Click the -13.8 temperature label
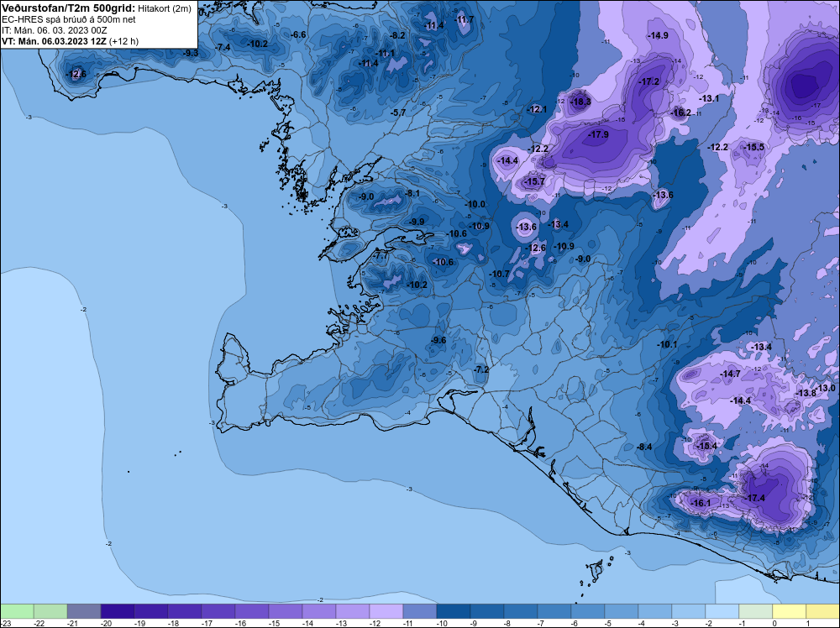The image size is (840, 628). pyautogui.click(x=806, y=393)
